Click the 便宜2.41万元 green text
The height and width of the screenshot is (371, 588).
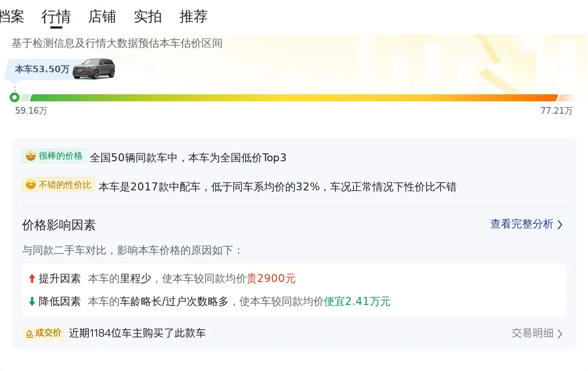click(357, 301)
